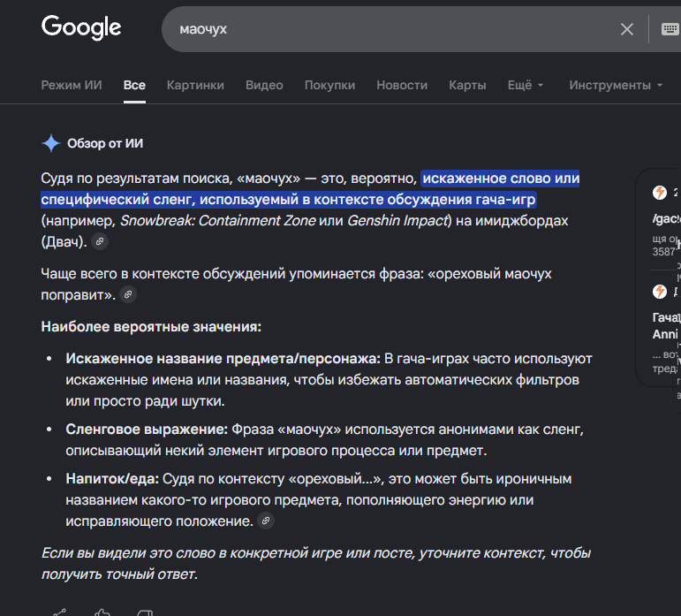This screenshot has height=616, width=681.
Task: Open the Покупки tab
Action: [x=329, y=85]
